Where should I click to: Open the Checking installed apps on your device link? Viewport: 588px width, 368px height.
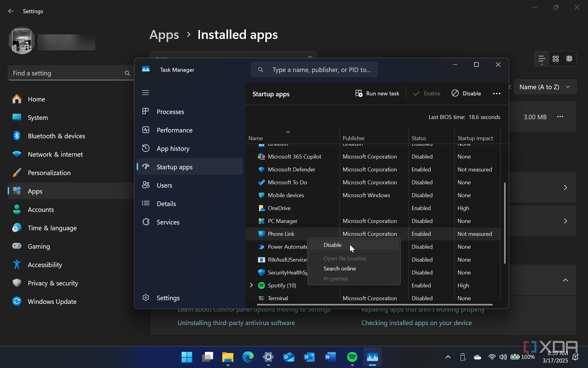point(416,323)
